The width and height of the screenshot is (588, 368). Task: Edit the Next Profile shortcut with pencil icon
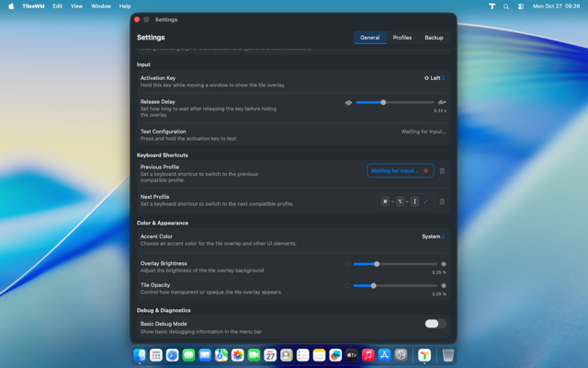click(426, 201)
